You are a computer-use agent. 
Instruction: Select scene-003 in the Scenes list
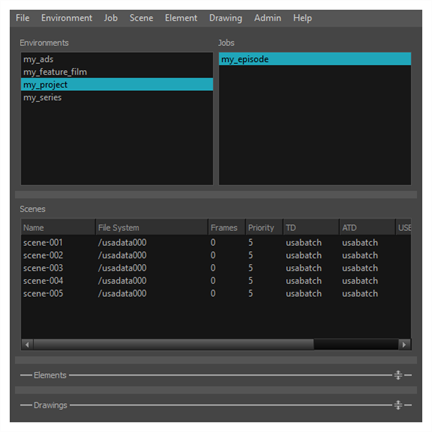click(x=216, y=268)
